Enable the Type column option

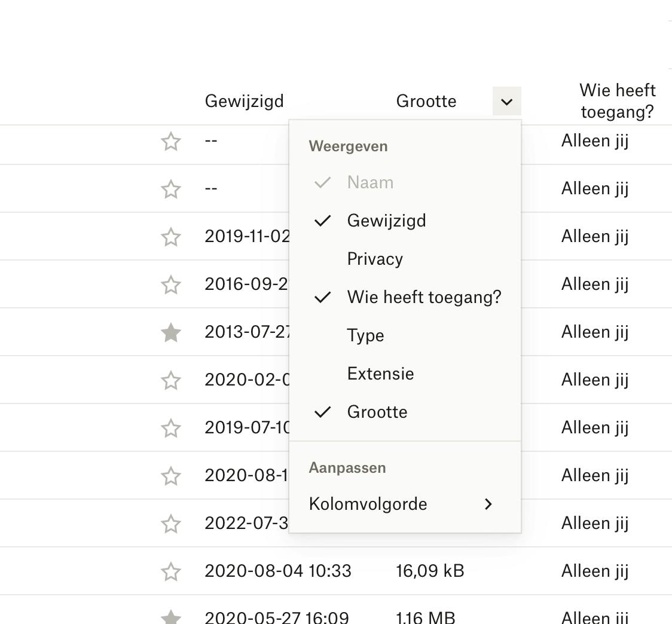(365, 335)
